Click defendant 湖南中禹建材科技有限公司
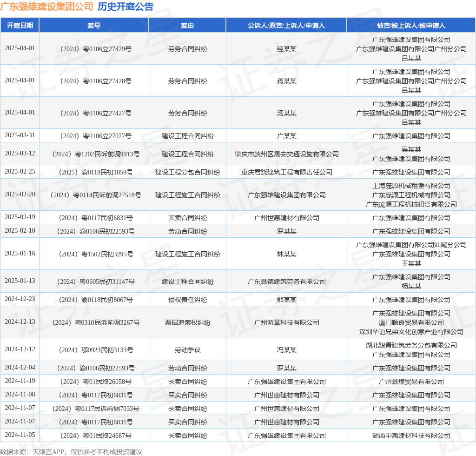The height and width of the screenshot is (456, 476). tap(411, 436)
